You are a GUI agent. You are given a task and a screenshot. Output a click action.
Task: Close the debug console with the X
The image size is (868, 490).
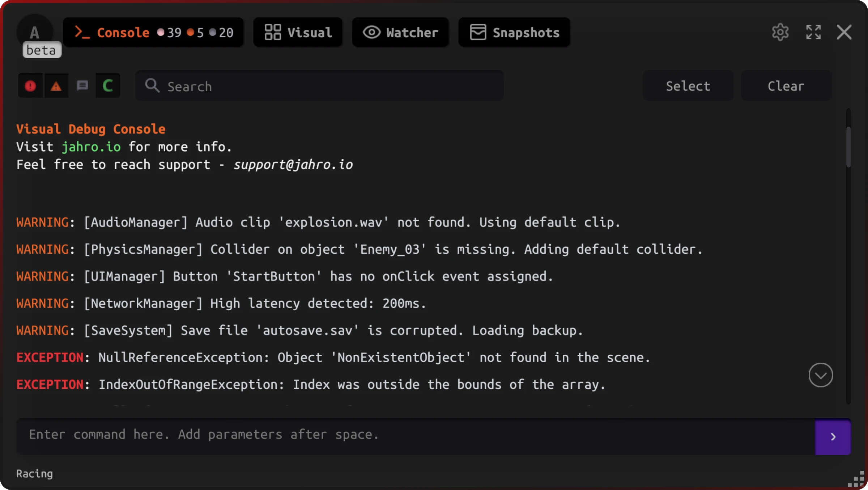[x=844, y=32]
